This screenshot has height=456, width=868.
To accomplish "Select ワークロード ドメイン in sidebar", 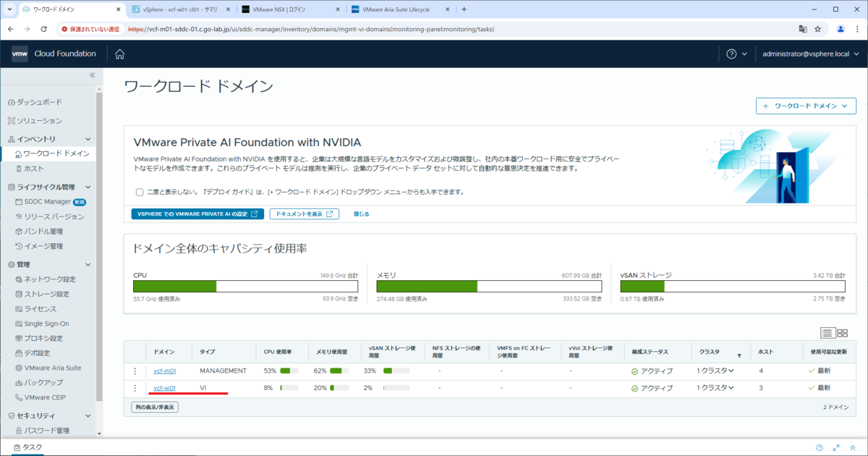I will pos(51,153).
